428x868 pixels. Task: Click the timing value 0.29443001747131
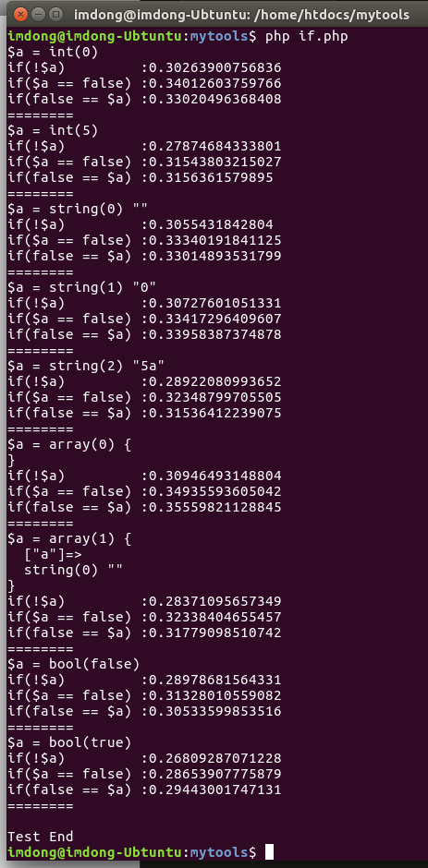coord(215,790)
